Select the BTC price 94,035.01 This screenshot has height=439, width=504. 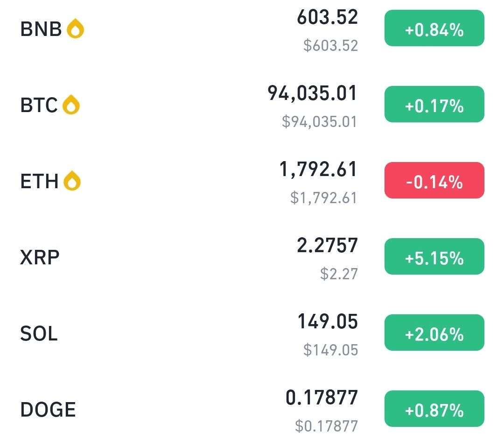tap(312, 93)
